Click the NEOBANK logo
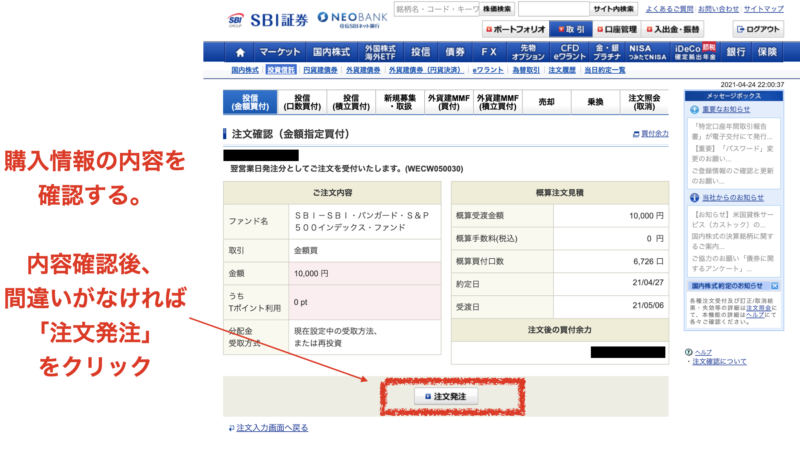The image size is (800, 451). pyautogui.click(x=353, y=19)
